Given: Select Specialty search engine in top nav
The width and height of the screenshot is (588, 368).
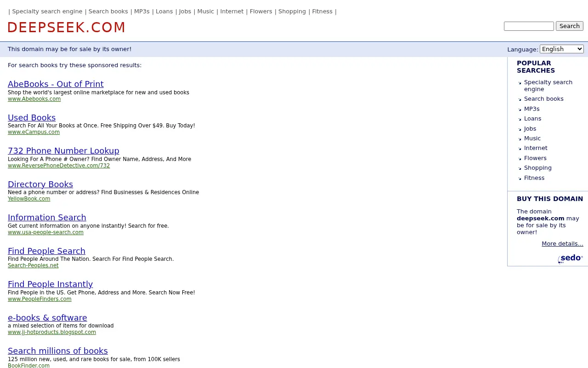Looking at the screenshot, I should click(47, 11).
